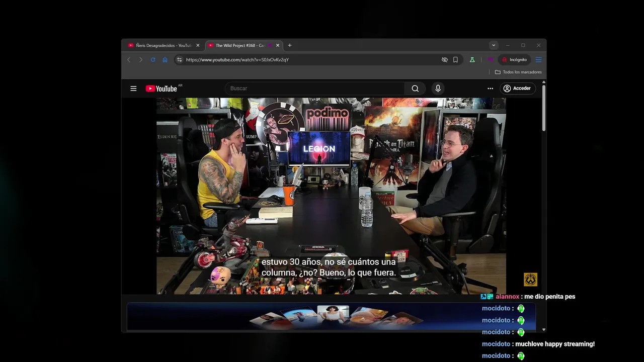Bookmark this page with the bookmark icon
Screen dimensions: 644x362
tap(455, 60)
